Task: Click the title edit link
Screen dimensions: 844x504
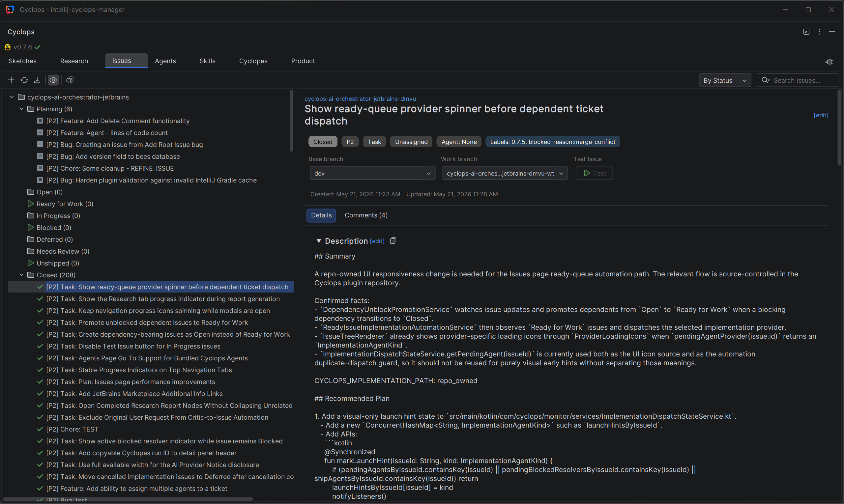Action: pyautogui.click(x=821, y=115)
